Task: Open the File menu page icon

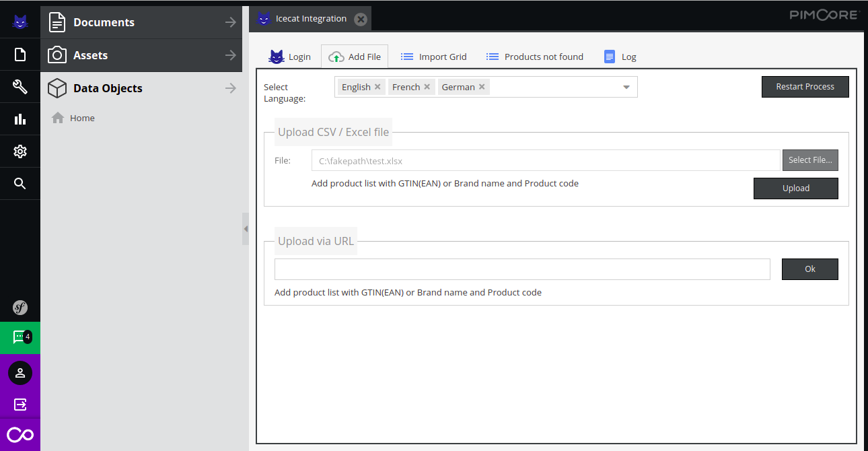Action: pyautogui.click(x=20, y=55)
